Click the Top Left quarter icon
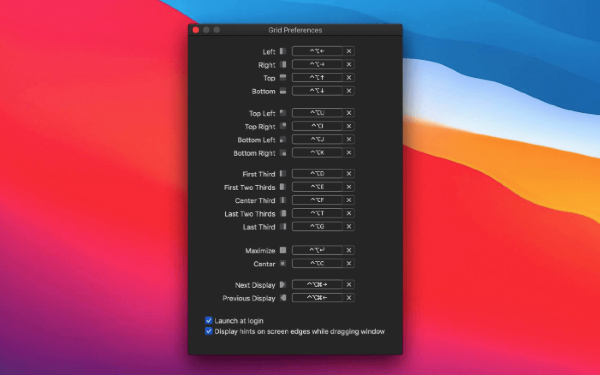Screen dimensions: 600x375 pos(283,113)
